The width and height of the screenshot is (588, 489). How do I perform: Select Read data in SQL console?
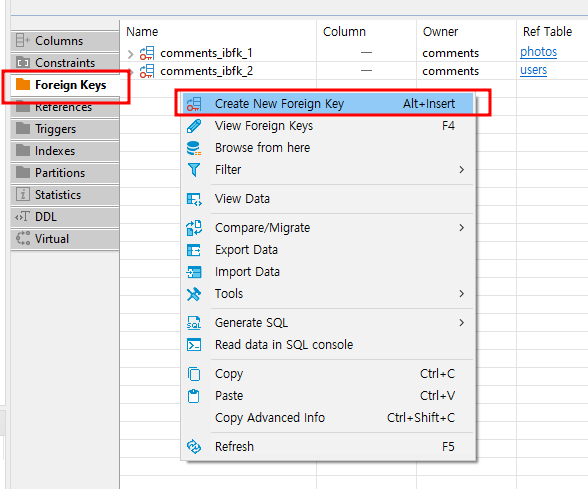coord(328,345)
